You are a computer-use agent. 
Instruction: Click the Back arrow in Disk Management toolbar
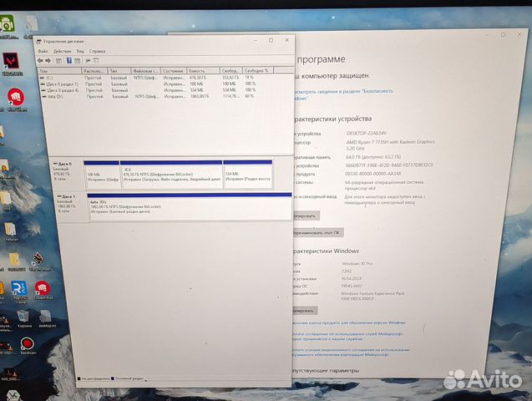pos(40,60)
